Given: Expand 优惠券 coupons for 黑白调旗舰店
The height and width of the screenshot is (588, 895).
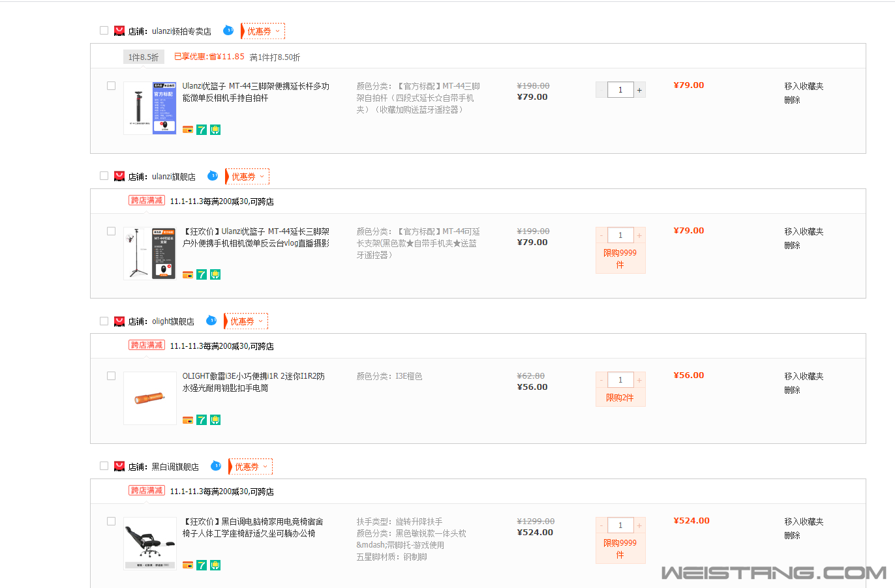Looking at the screenshot, I should click(251, 466).
